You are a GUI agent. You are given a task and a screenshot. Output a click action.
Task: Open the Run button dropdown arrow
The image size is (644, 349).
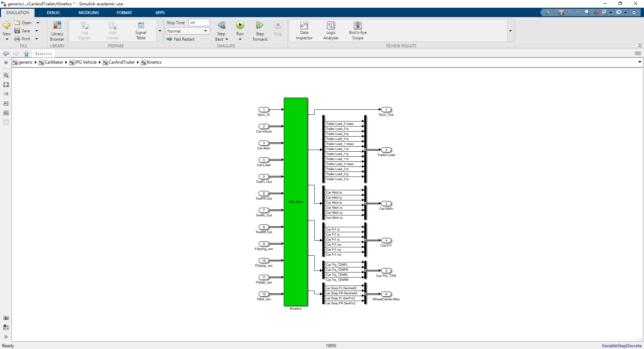pos(240,39)
